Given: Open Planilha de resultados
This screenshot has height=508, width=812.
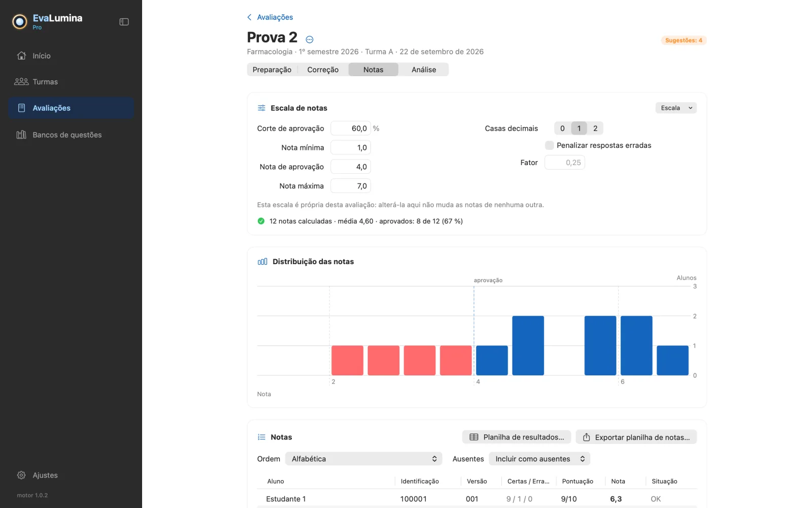Looking at the screenshot, I should (517, 437).
